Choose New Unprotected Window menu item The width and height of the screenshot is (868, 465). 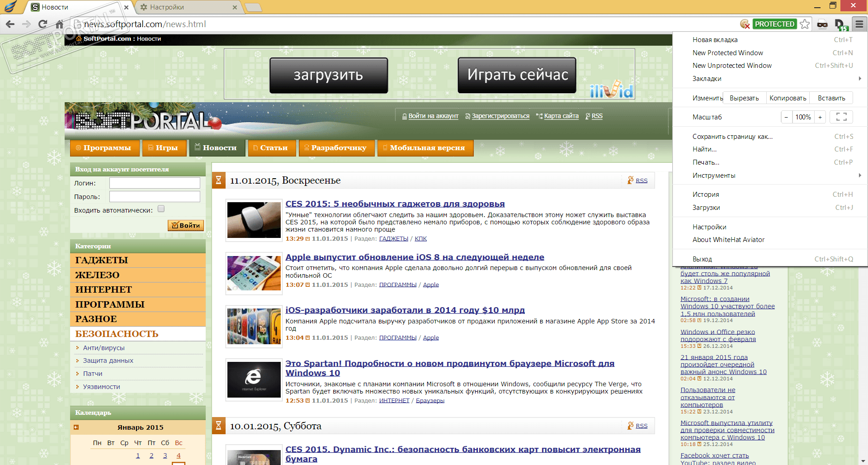point(770,66)
